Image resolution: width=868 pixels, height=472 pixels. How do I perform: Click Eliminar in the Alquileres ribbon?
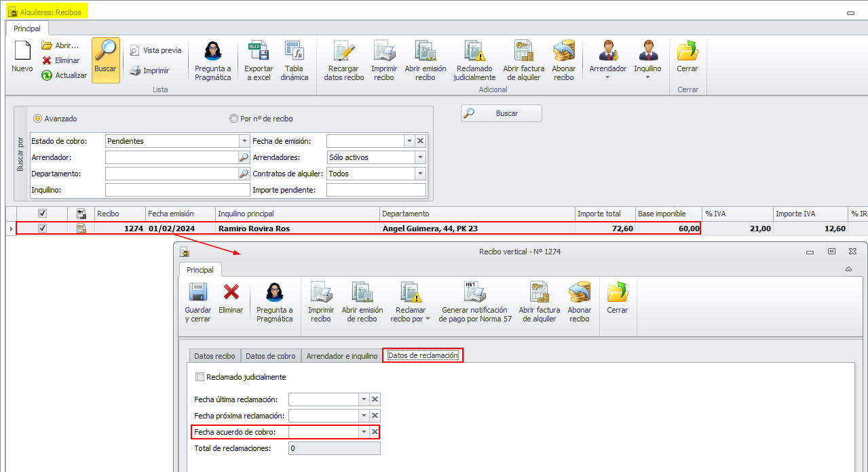61,60
